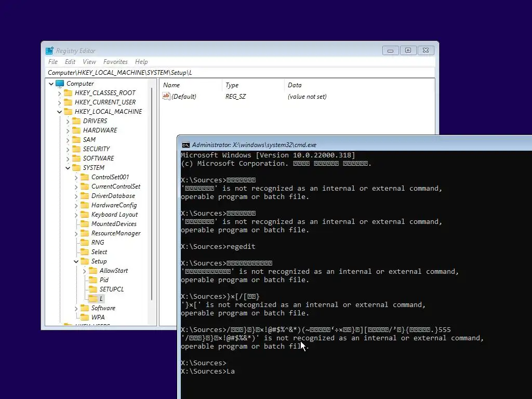Image resolution: width=532 pixels, height=399 pixels.
Task: Click the SECURITY folder icon
Action: [x=76, y=149]
